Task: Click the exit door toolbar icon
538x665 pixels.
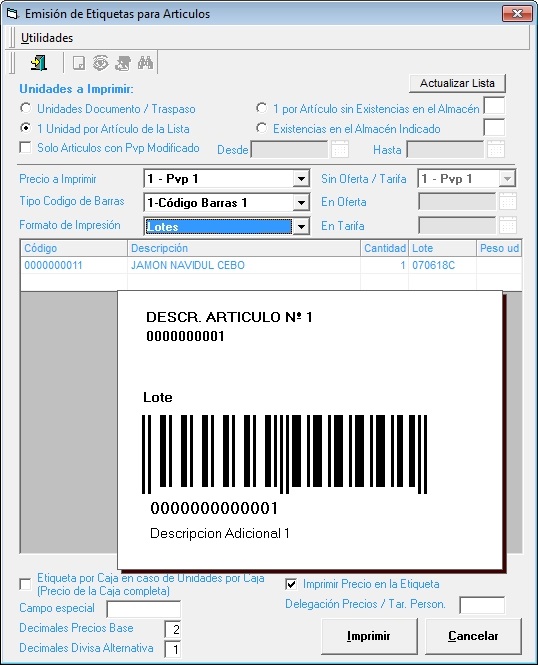Action: 39,63
